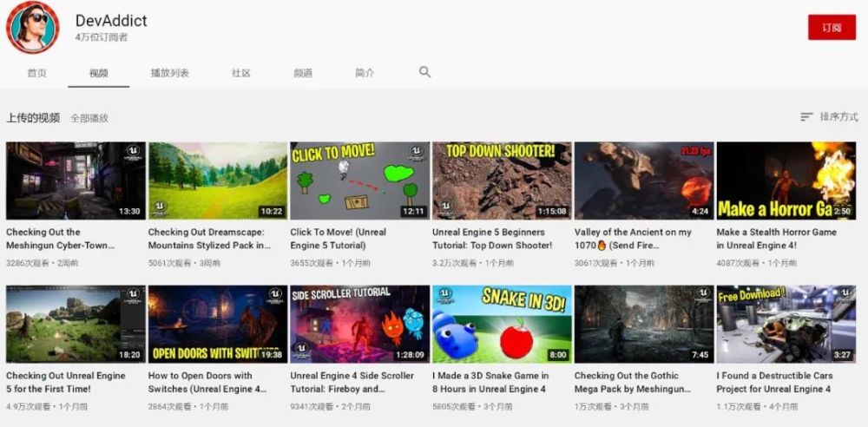Click the DevAddict channel avatar

(33, 27)
